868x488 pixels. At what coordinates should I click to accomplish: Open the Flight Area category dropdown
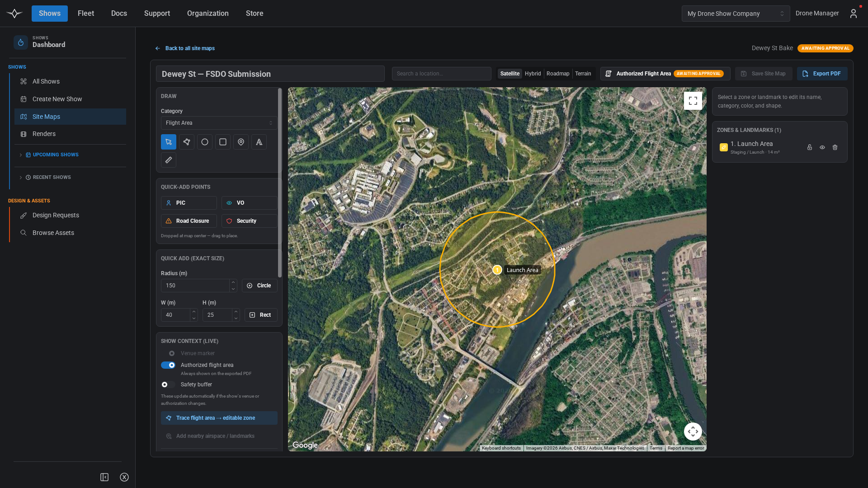[x=219, y=123]
